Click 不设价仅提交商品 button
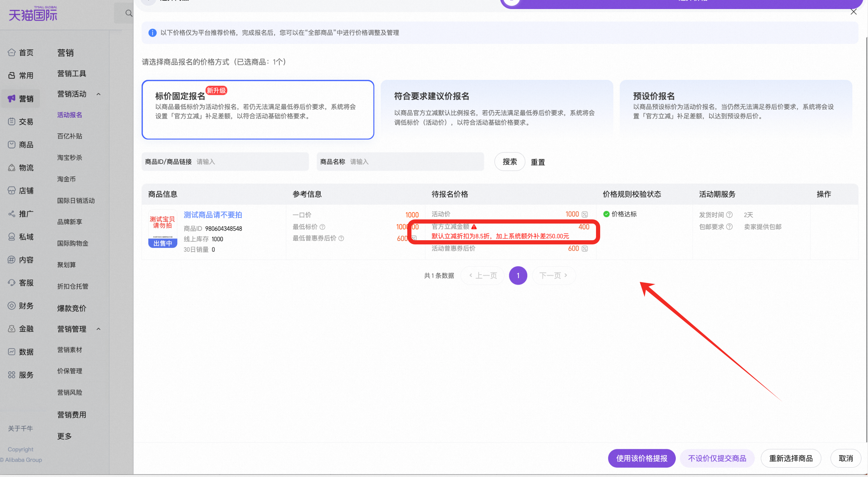 click(x=717, y=458)
